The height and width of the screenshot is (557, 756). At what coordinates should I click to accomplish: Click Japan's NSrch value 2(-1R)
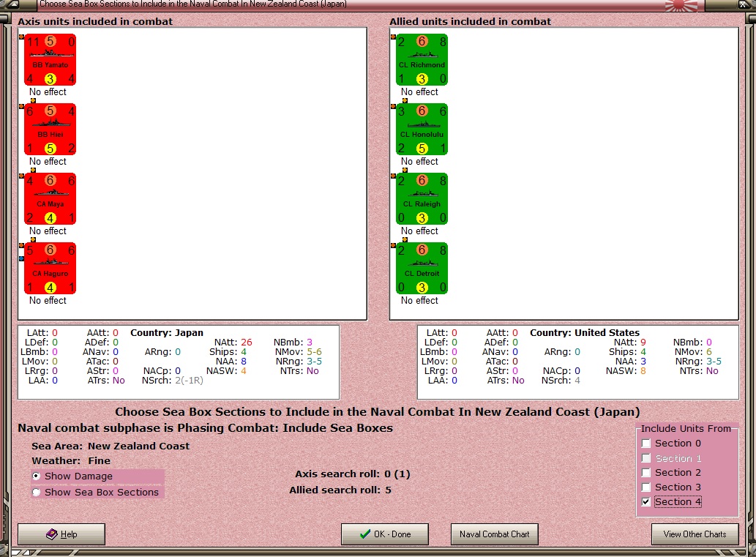(x=189, y=381)
